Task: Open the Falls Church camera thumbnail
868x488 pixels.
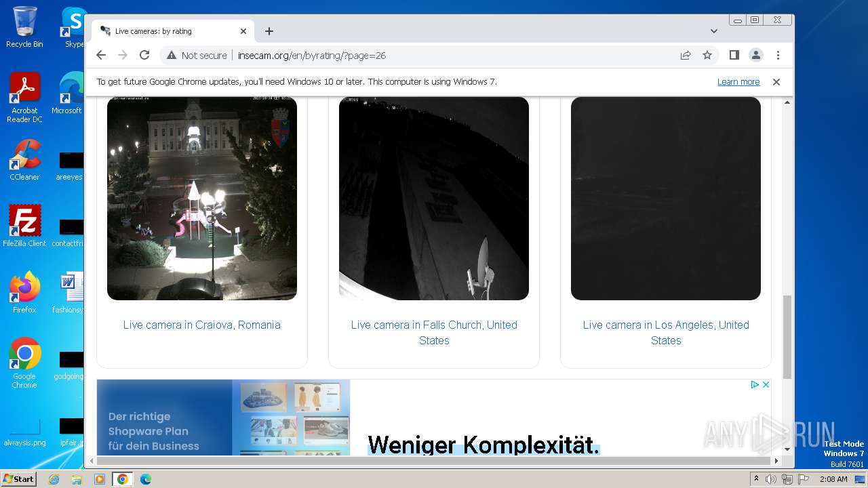Action: coord(434,198)
